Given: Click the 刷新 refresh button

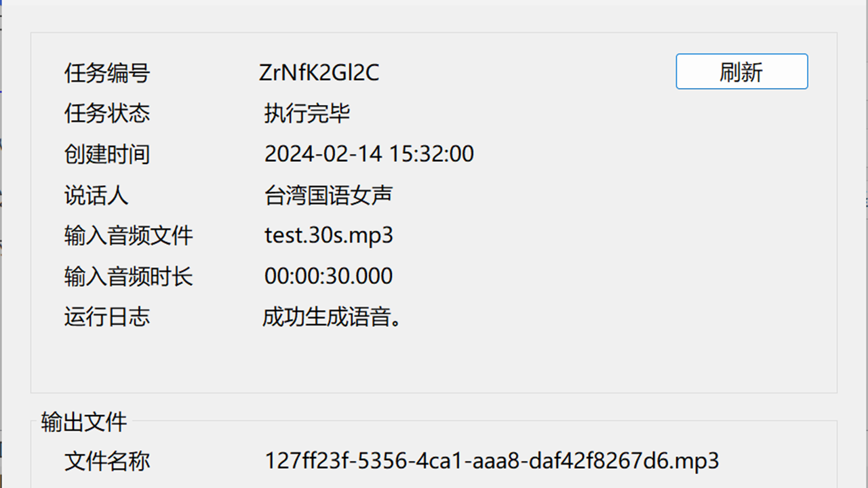Looking at the screenshot, I should 741,71.
